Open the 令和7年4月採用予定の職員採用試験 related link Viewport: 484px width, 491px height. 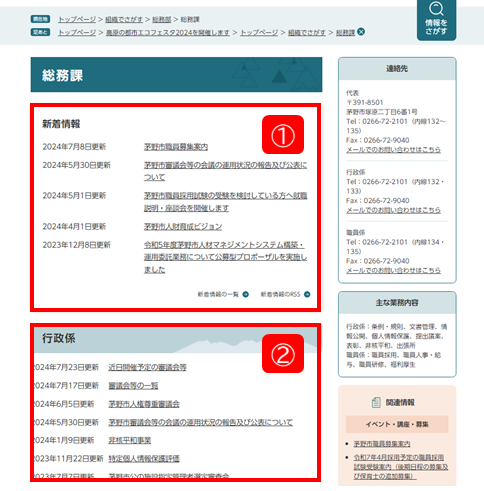[x=401, y=467]
